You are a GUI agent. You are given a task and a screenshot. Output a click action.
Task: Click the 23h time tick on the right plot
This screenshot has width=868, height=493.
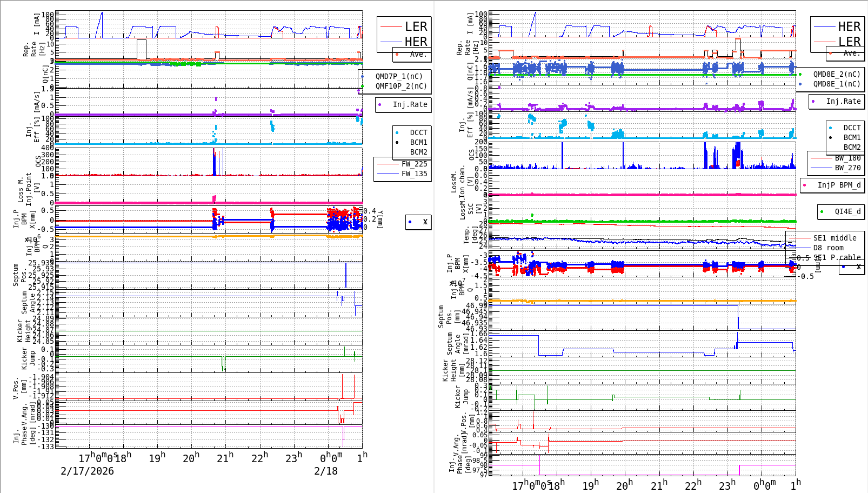(727, 485)
